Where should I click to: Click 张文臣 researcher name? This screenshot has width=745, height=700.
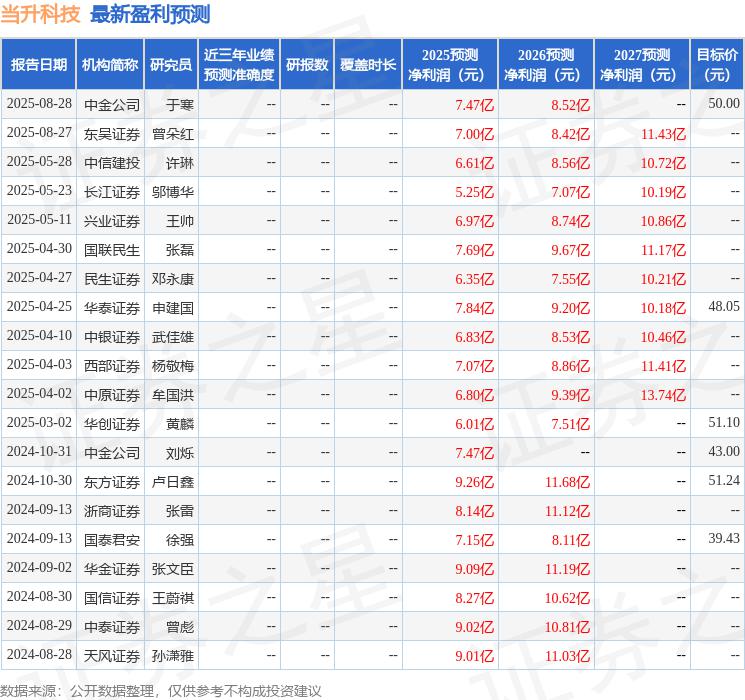point(172,569)
